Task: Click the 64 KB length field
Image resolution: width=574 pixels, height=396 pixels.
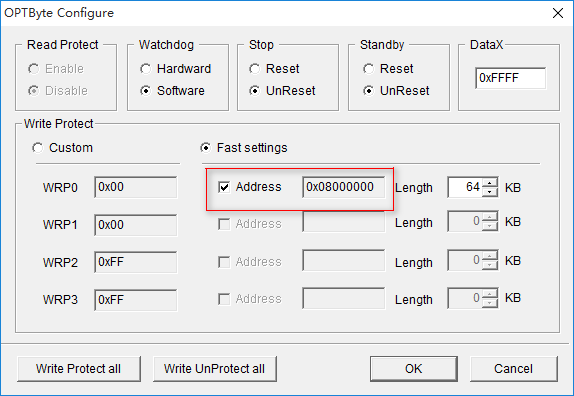Action: click(x=465, y=187)
